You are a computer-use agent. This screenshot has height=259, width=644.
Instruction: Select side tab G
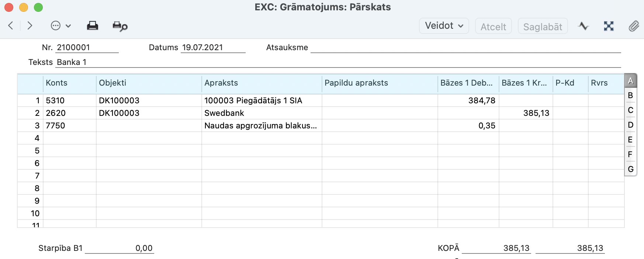click(x=630, y=169)
